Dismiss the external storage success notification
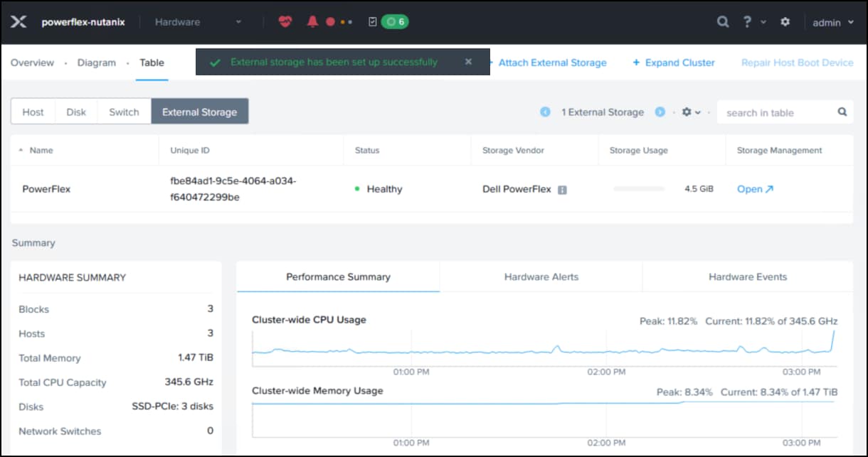 click(x=468, y=62)
